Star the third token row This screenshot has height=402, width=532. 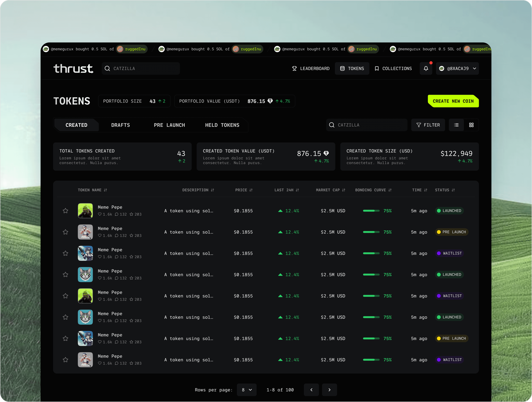[x=65, y=253]
